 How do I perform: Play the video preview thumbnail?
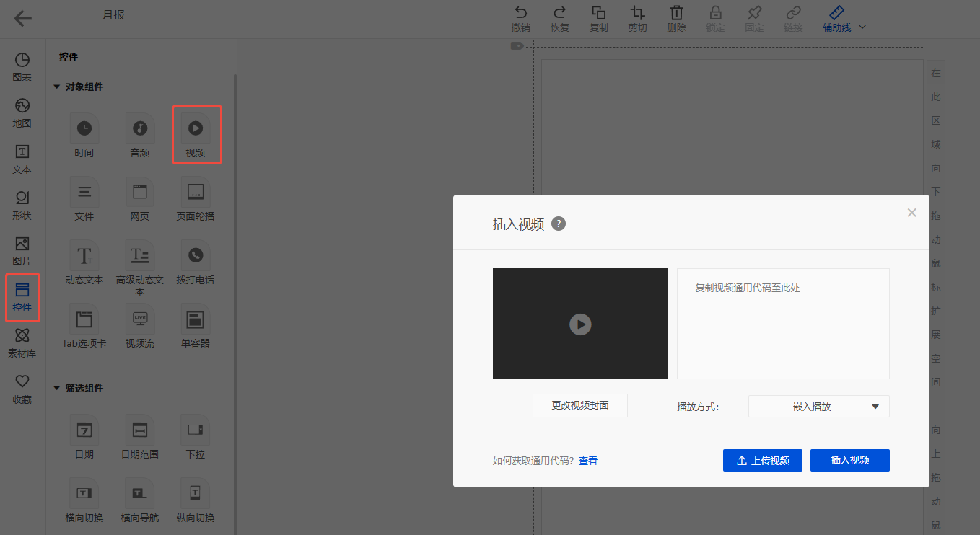(x=580, y=324)
